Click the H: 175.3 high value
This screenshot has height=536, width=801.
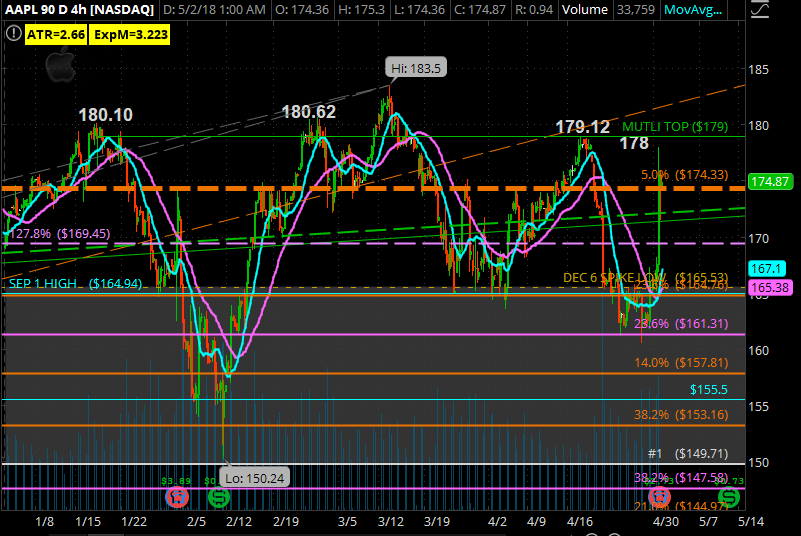pyautogui.click(x=361, y=10)
